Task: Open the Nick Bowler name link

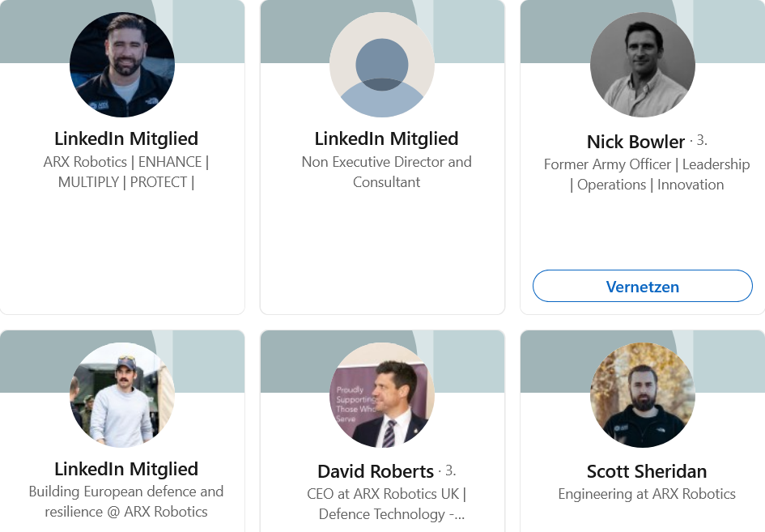Action: click(x=635, y=142)
